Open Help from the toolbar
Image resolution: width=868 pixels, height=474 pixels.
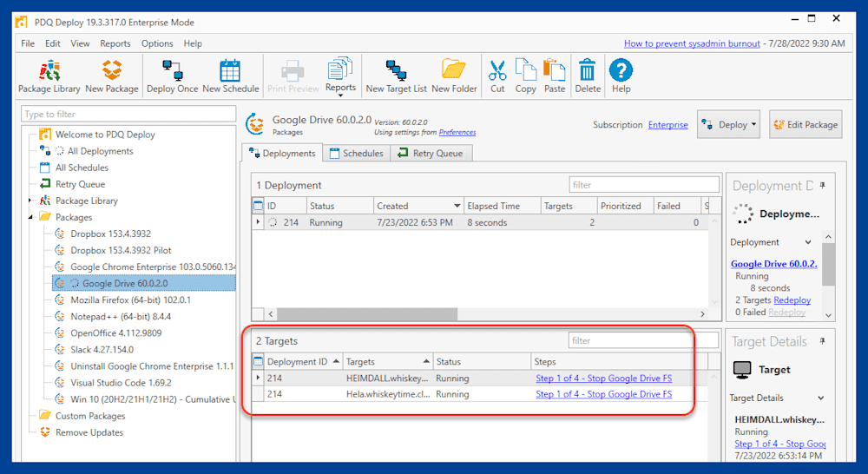(621, 76)
